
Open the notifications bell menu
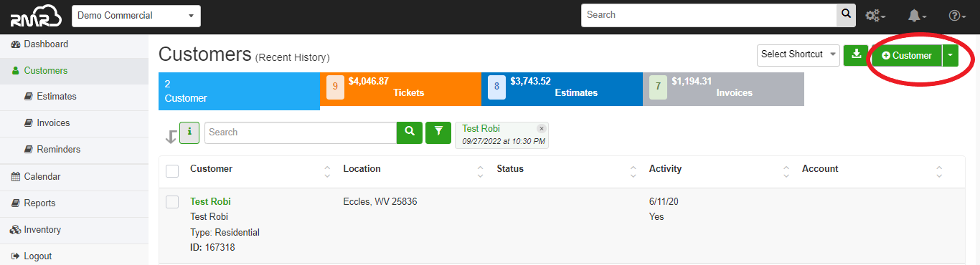918,15
